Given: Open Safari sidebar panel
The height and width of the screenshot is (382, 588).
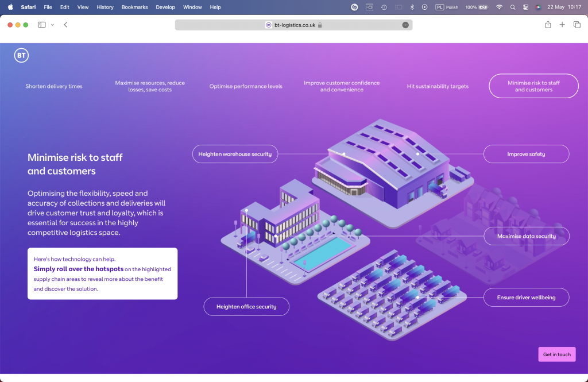Looking at the screenshot, I should click(x=41, y=25).
